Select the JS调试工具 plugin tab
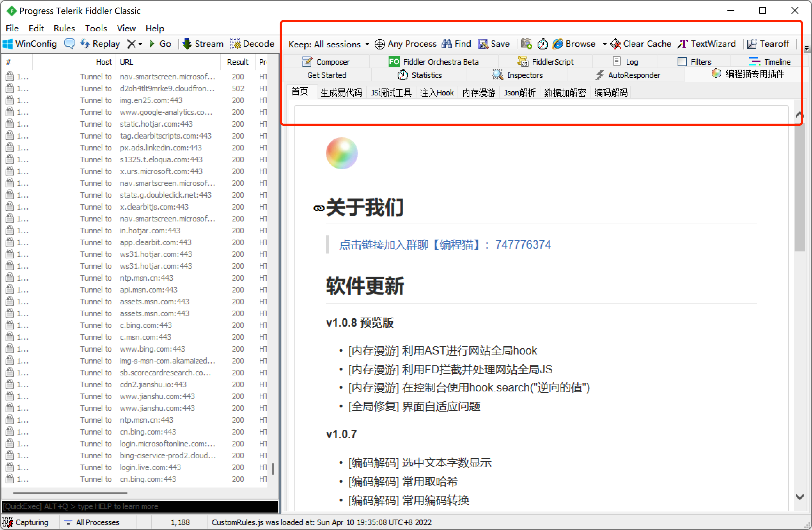 391,93
